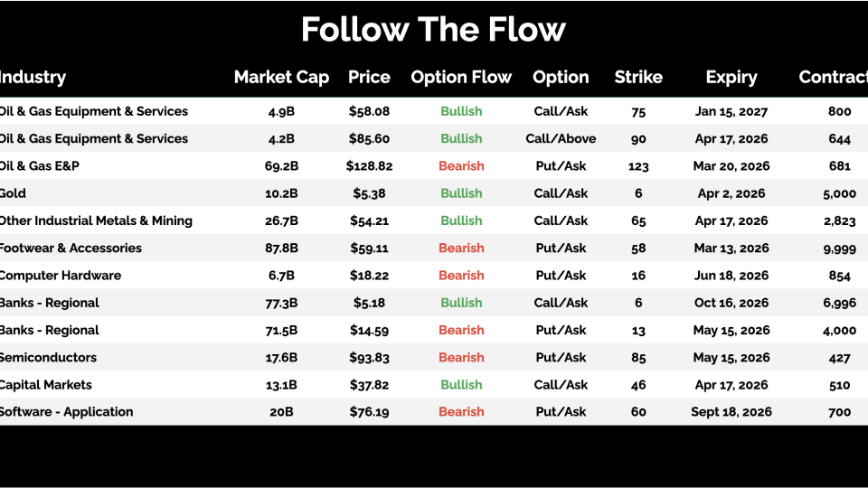Click the Bearish label beside $128.82
868x488 pixels.
point(461,166)
